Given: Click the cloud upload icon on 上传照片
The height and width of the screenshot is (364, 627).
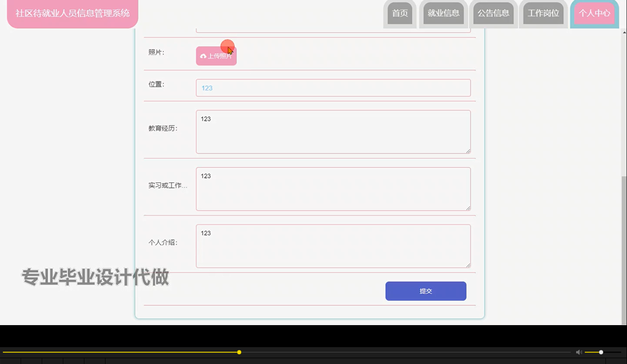Looking at the screenshot, I should coord(203,56).
